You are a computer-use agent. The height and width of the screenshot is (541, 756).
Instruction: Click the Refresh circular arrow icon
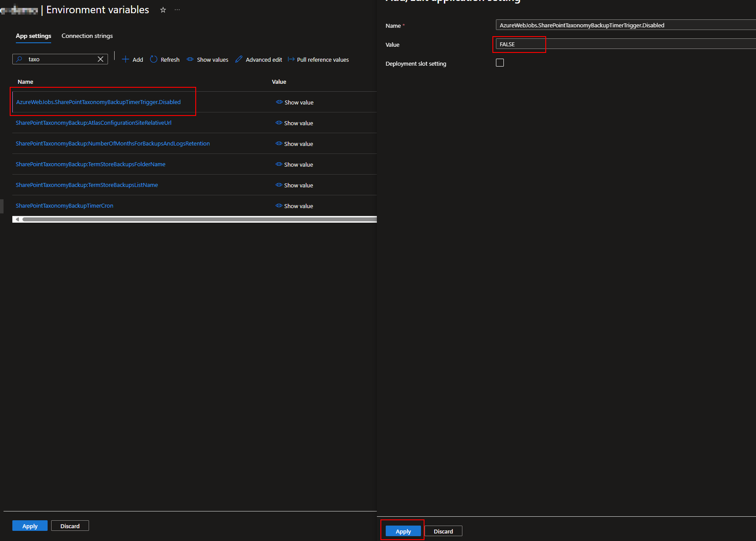click(x=154, y=59)
